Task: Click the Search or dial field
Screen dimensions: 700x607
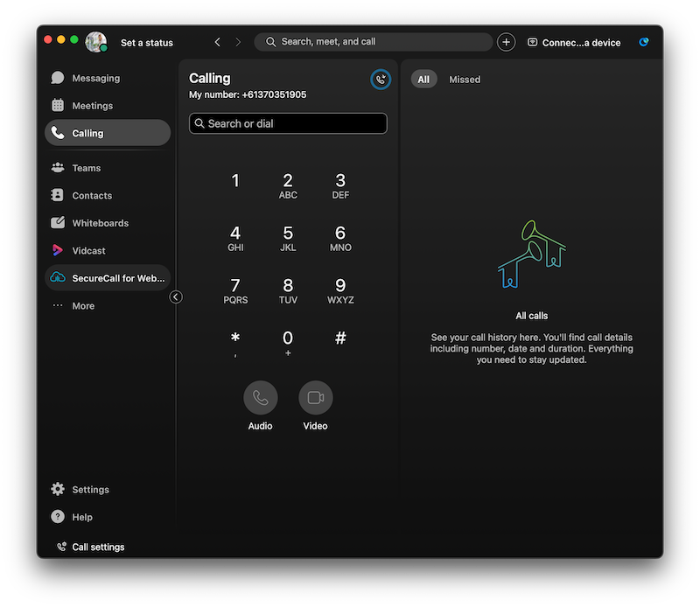Action: click(288, 123)
